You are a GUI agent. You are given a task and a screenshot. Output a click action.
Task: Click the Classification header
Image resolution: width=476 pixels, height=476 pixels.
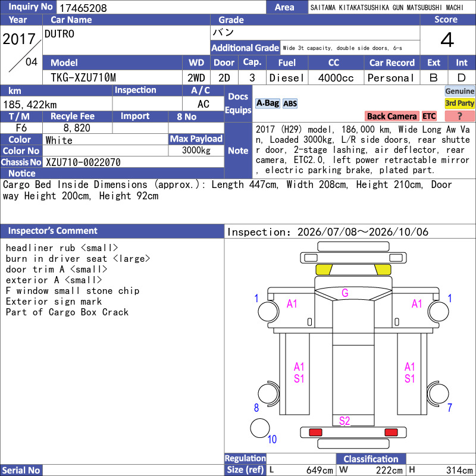pyautogui.click(x=371, y=459)
